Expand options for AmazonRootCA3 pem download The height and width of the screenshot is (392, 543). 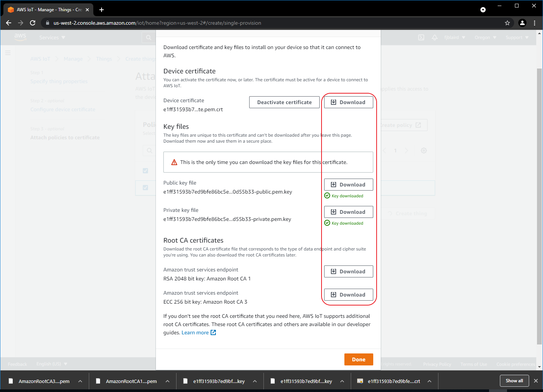click(80, 381)
